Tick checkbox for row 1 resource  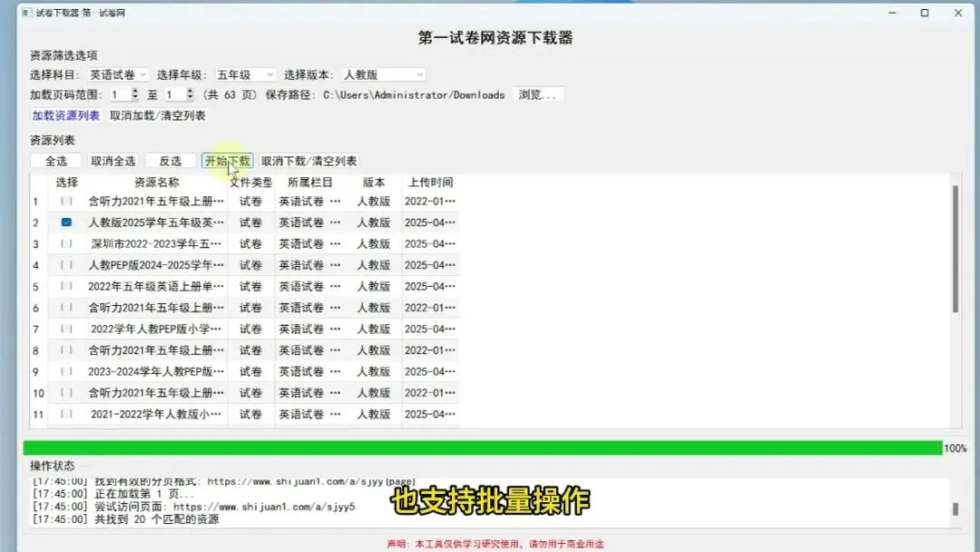66,202
